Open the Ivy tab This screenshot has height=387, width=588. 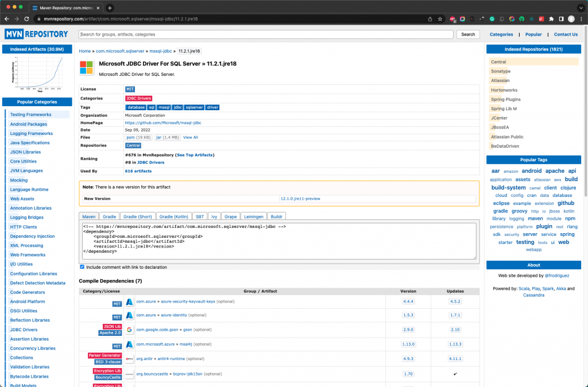[214, 216]
